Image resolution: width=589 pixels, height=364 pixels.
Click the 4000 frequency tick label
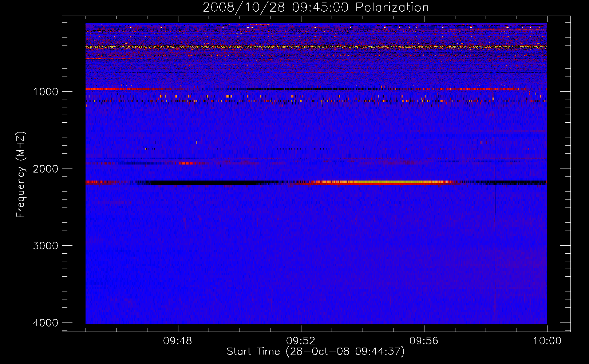tap(46, 323)
